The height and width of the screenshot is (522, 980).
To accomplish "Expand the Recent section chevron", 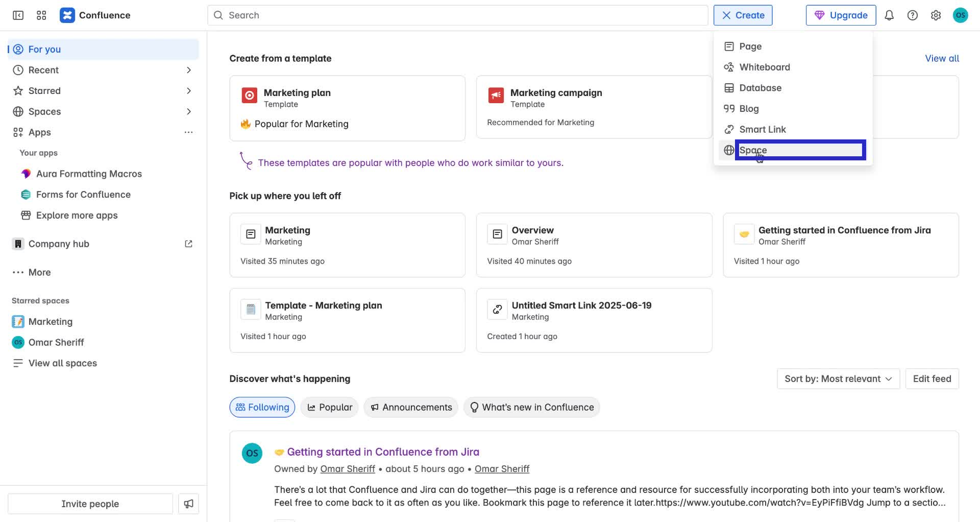I will [x=189, y=70].
